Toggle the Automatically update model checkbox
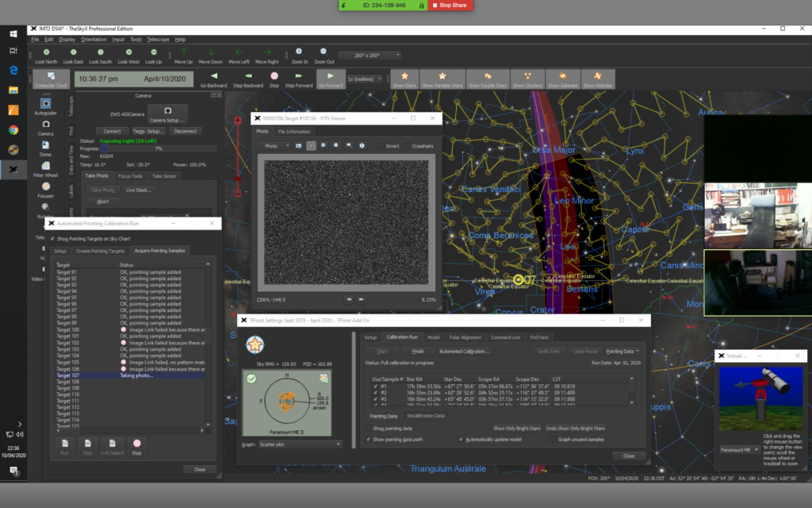The width and height of the screenshot is (812, 508). (x=461, y=439)
